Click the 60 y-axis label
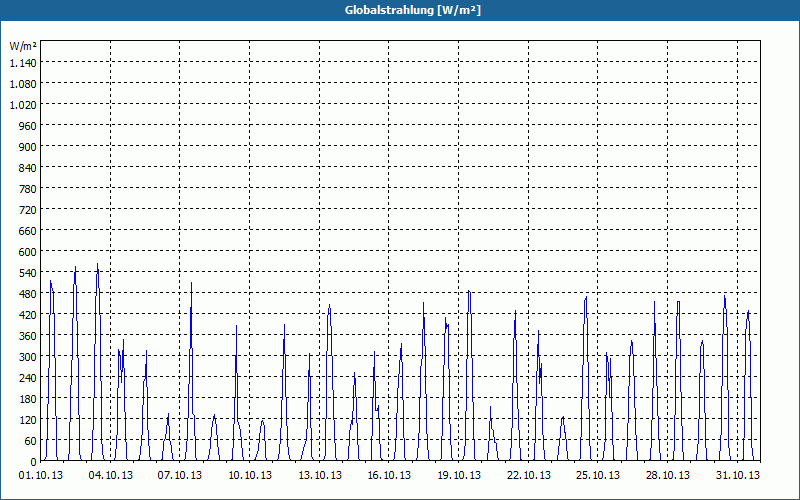The image size is (800, 500). pos(31,441)
